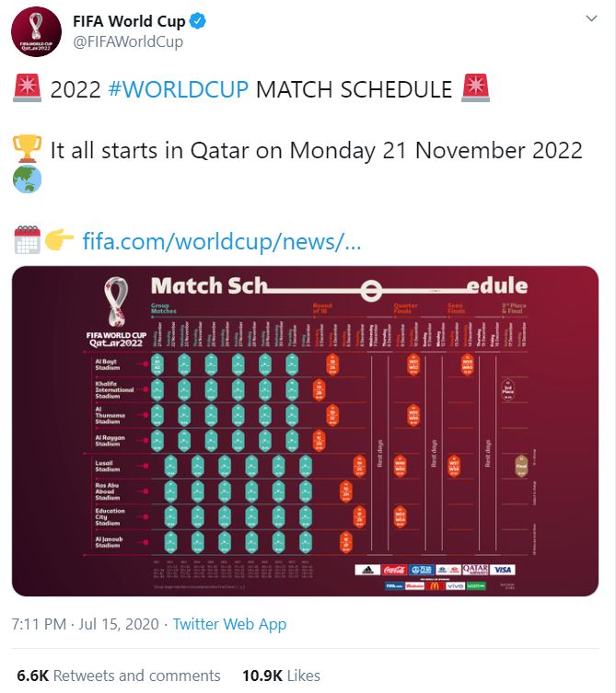Viewport: 616px width, 693px height.
Task: Click the @FIFAWorldCup handle
Action: point(128,41)
